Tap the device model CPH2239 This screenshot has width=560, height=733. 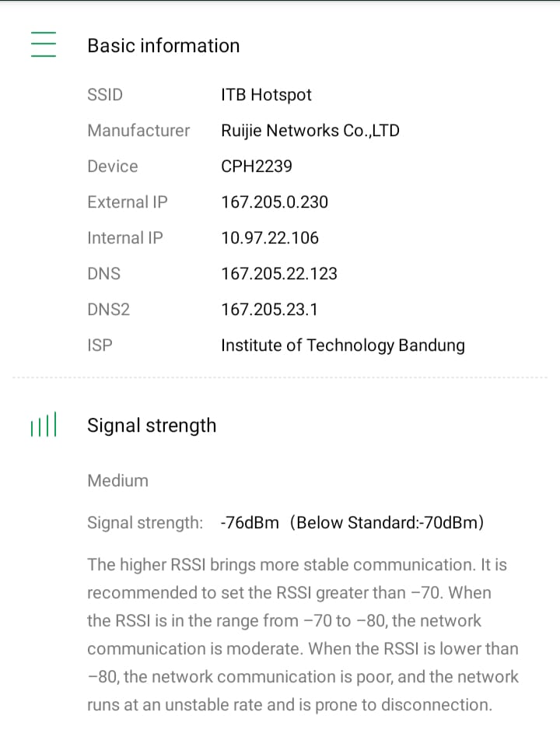click(x=257, y=167)
